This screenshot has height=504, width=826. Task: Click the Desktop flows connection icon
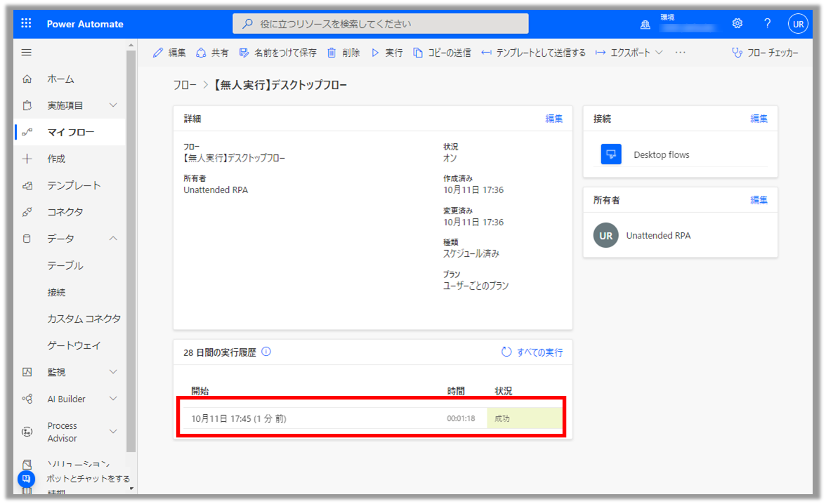(611, 154)
